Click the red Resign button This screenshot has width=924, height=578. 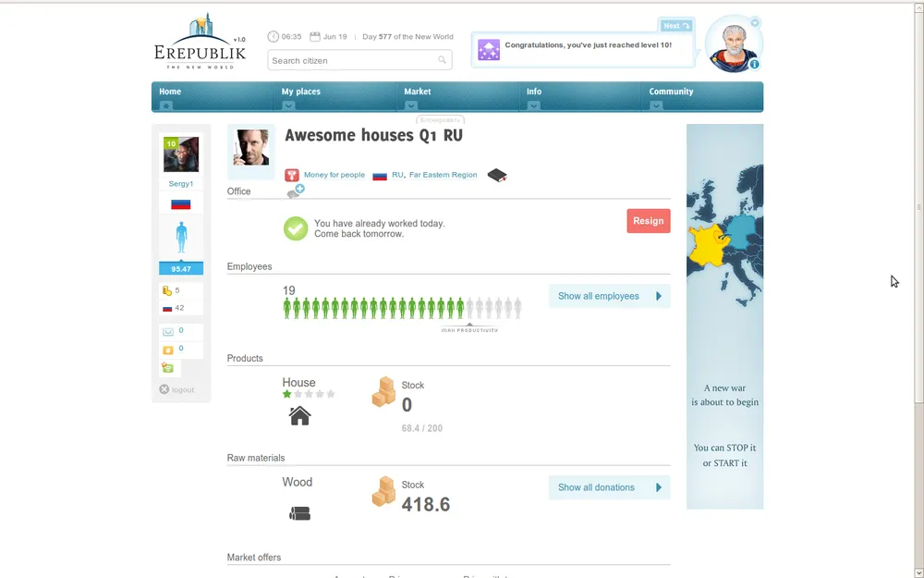pos(649,221)
